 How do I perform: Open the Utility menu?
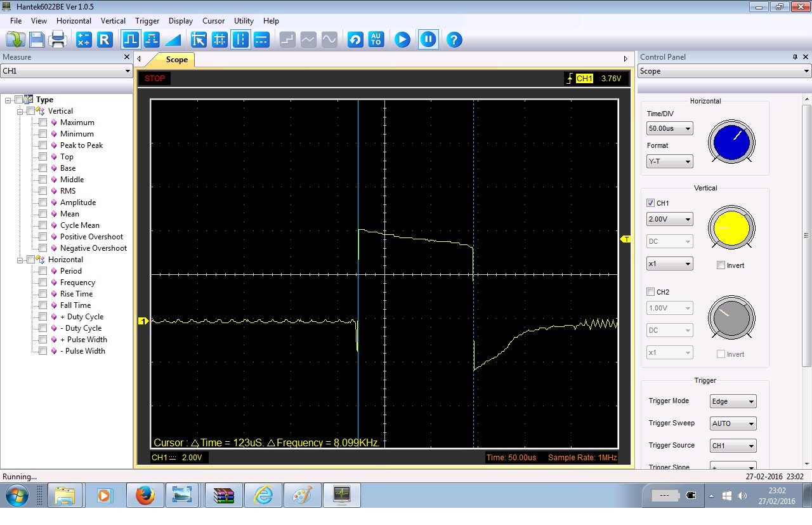(244, 21)
